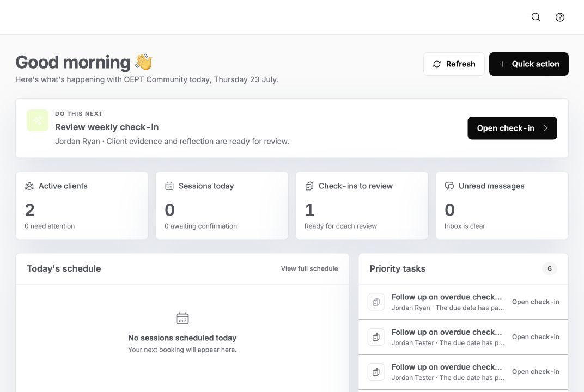This screenshot has height=392, width=584.
Task: Click the Sessions today calendar icon
Action: tap(169, 186)
